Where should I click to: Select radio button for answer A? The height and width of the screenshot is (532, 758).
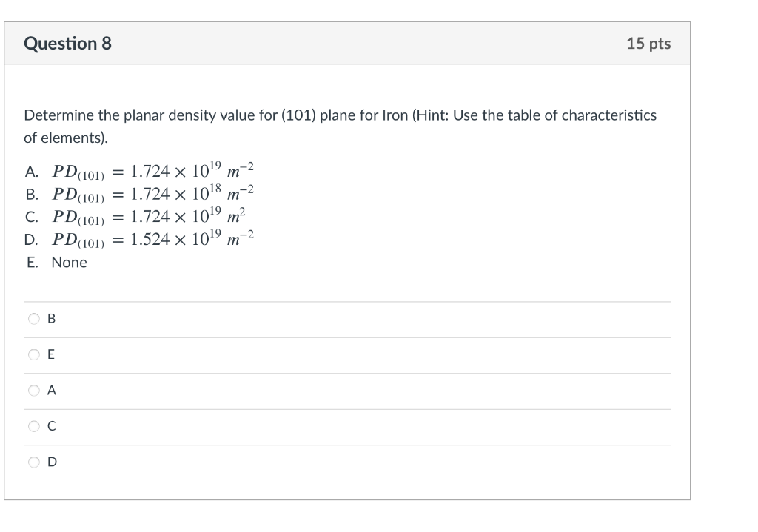(33, 390)
